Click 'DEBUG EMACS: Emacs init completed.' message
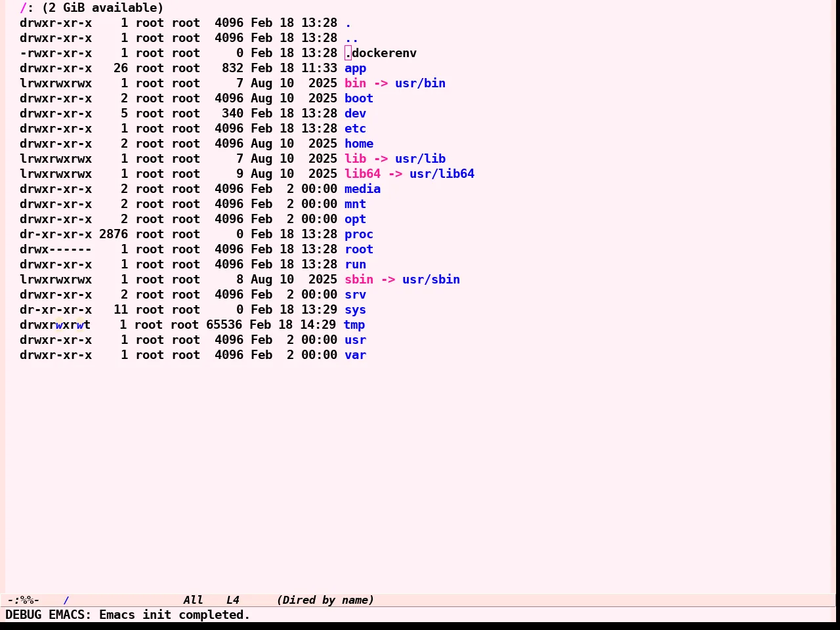 (128, 615)
